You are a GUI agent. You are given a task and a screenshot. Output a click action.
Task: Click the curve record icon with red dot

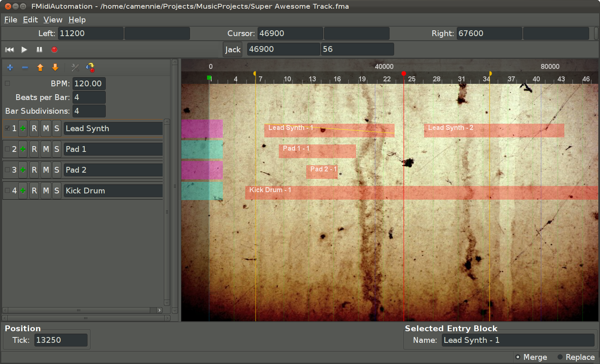click(90, 67)
